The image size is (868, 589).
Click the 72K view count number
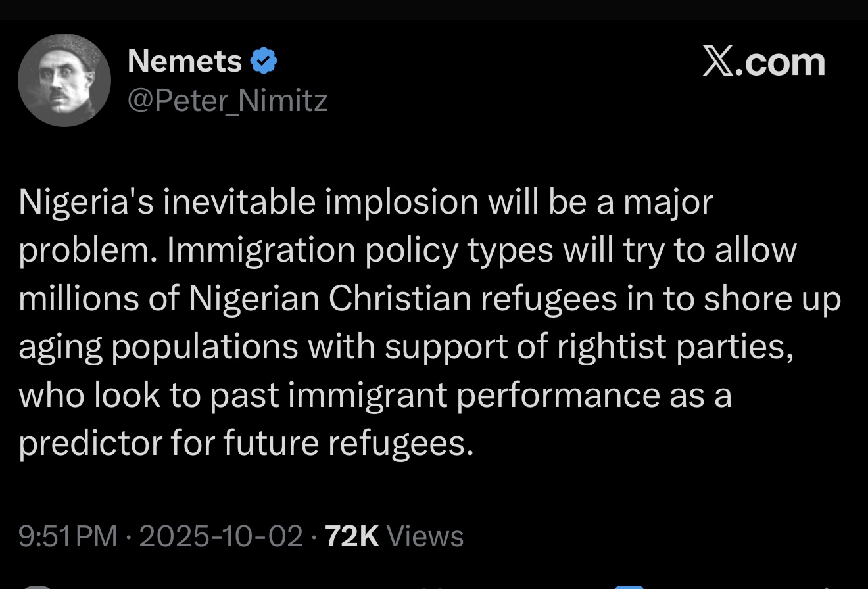click(352, 536)
